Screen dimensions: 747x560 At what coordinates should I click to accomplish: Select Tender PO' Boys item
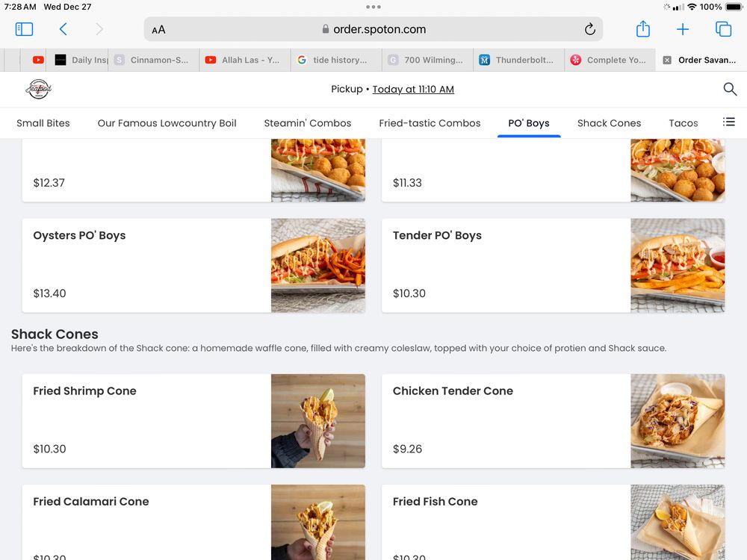[x=553, y=265]
